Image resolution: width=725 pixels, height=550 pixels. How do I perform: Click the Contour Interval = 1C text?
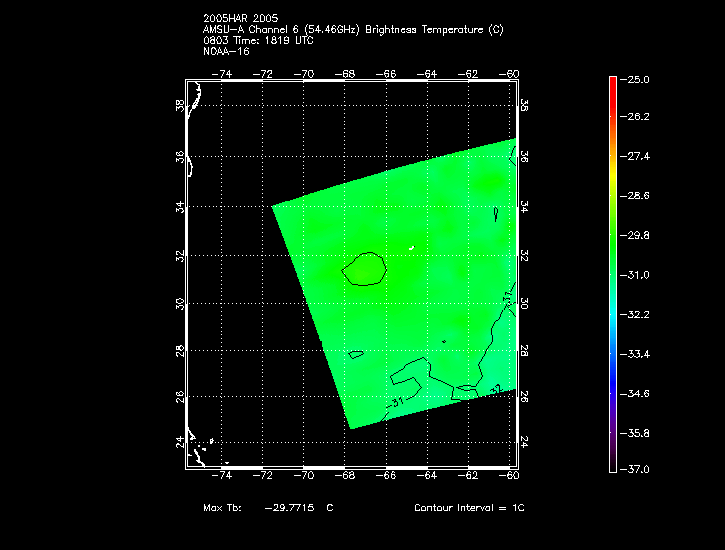tap(469, 508)
